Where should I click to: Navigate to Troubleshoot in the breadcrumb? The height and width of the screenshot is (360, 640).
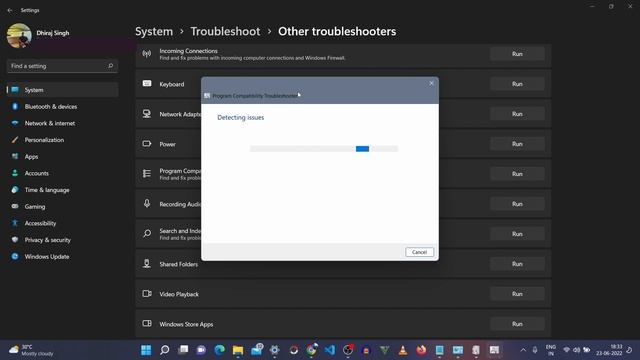coord(225,31)
